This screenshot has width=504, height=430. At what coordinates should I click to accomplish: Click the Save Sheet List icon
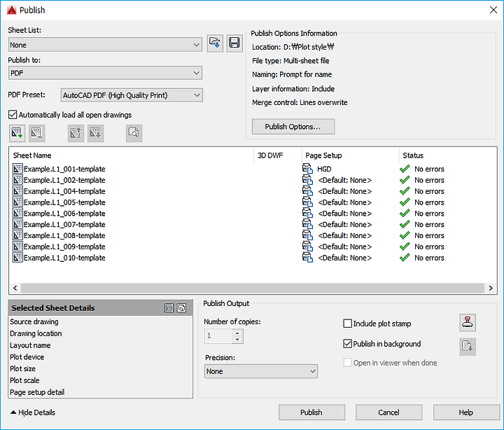234,43
